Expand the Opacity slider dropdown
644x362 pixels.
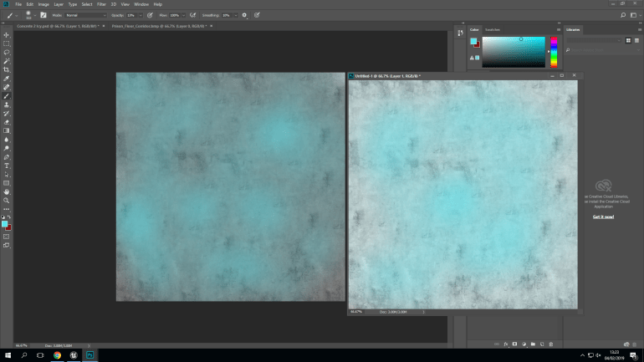tap(140, 15)
